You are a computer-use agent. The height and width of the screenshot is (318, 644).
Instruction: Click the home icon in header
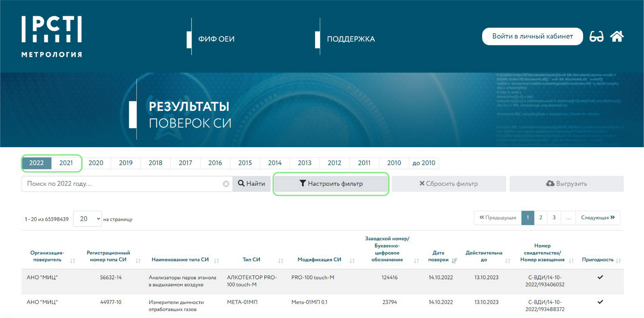[x=617, y=36]
